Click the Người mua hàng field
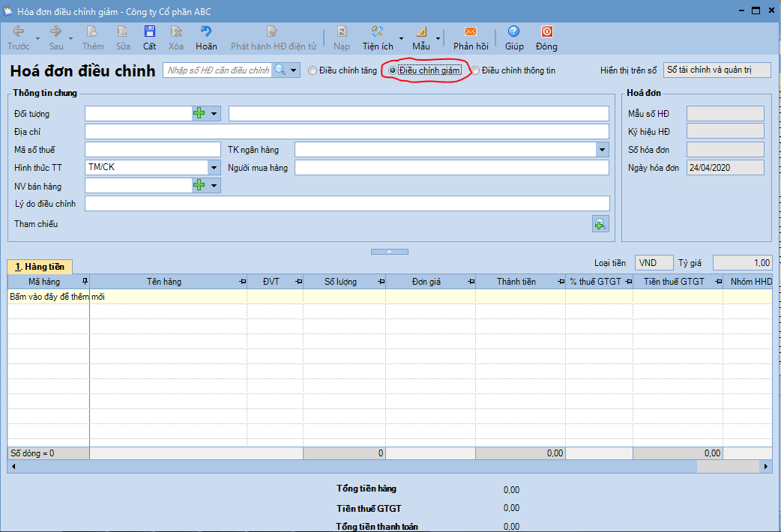Screen dimensions: 781x532 tap(452, 167)
